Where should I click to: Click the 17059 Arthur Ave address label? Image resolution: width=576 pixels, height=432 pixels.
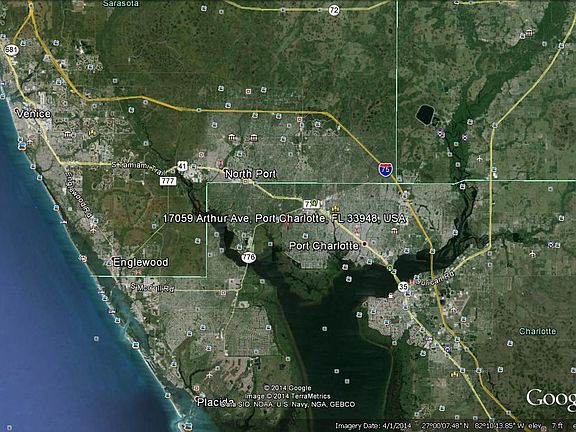(284, 219)
